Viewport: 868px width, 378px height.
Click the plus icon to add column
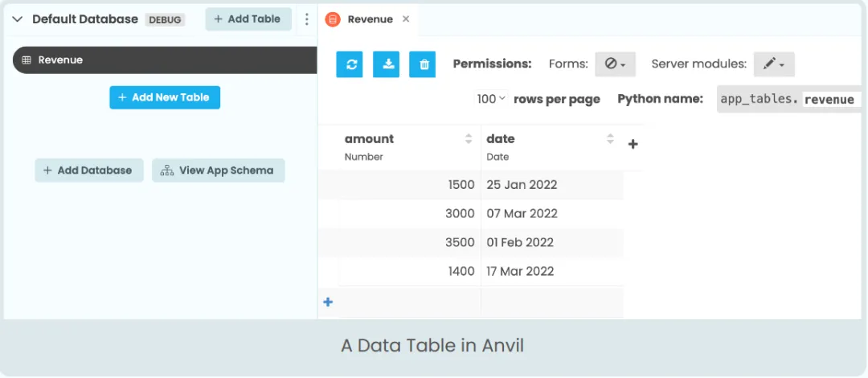tap(633, 145)
